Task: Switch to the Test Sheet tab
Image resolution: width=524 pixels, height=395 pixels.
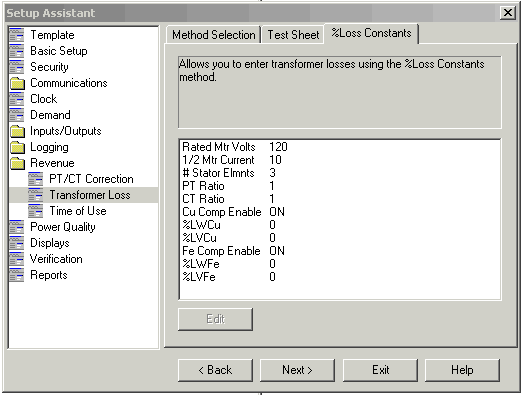Action: click(293, 35)
